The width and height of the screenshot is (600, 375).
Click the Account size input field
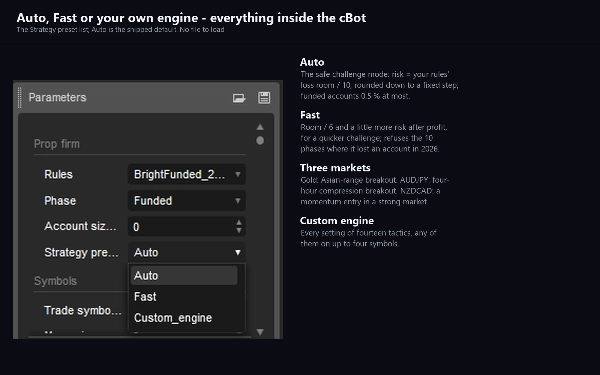pyautogui.click(x=181, y=227)
